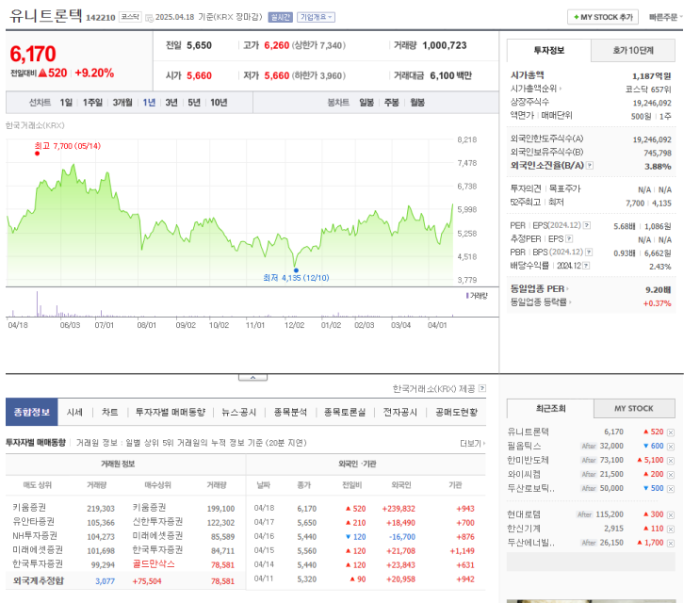Open 동일업종 PER link
The image size is (700, 603).
[540, 288]
